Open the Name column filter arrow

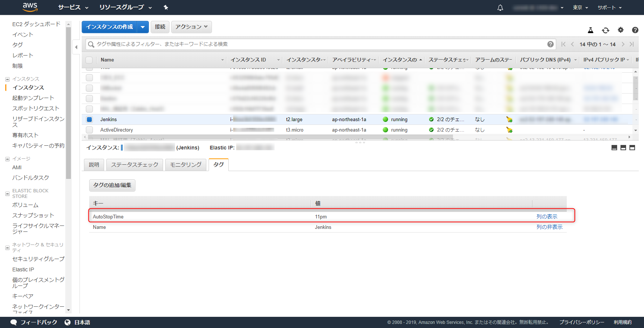222,60
